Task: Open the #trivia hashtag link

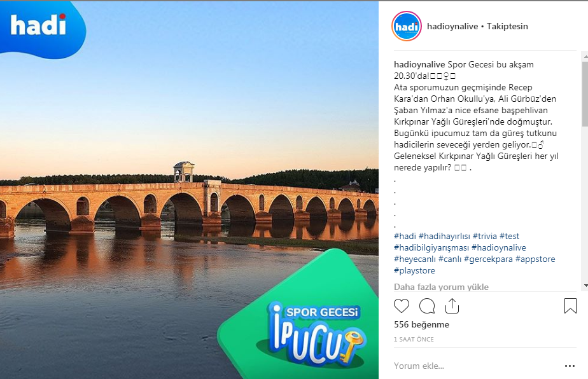Action: point(484,236)
